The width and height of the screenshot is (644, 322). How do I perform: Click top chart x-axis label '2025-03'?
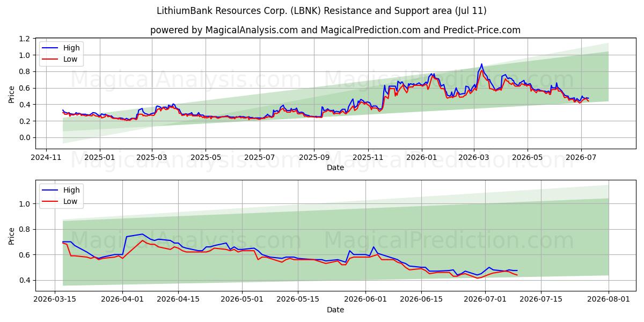pos(151,158)
